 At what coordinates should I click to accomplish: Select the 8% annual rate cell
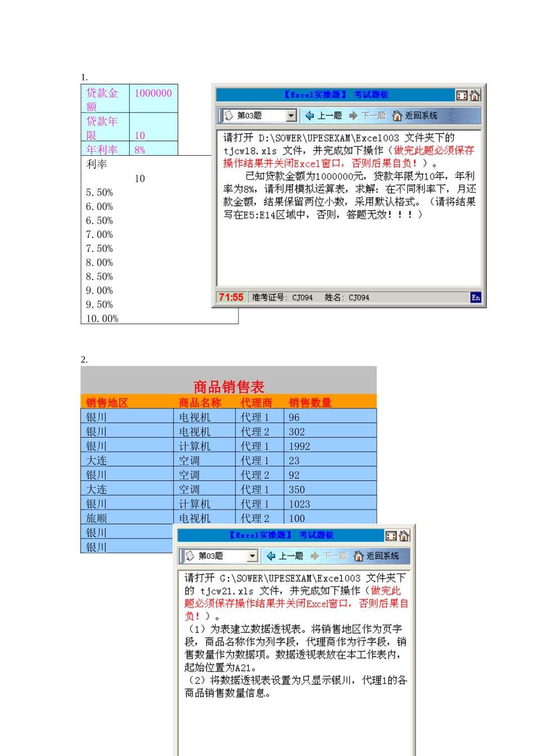point(153,148)
